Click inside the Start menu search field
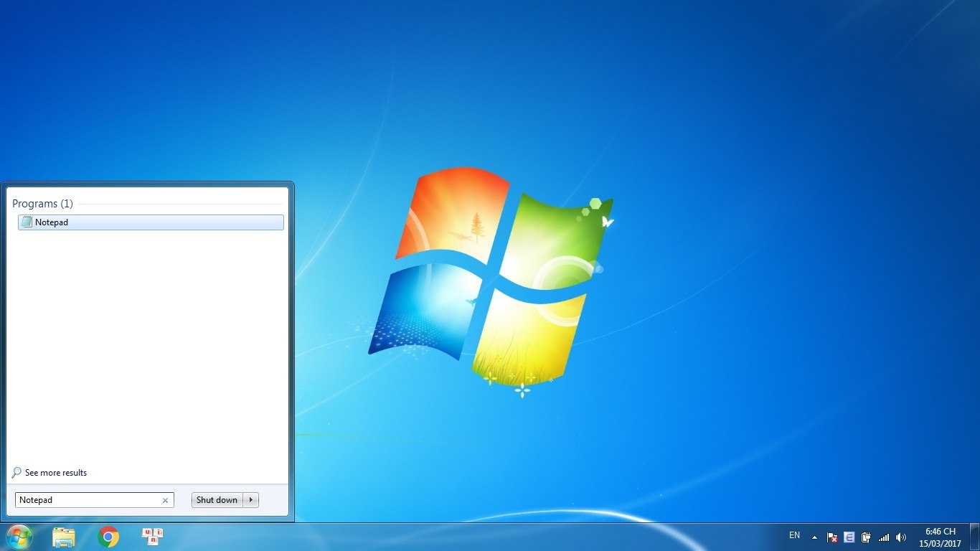 tap(86, 500)
